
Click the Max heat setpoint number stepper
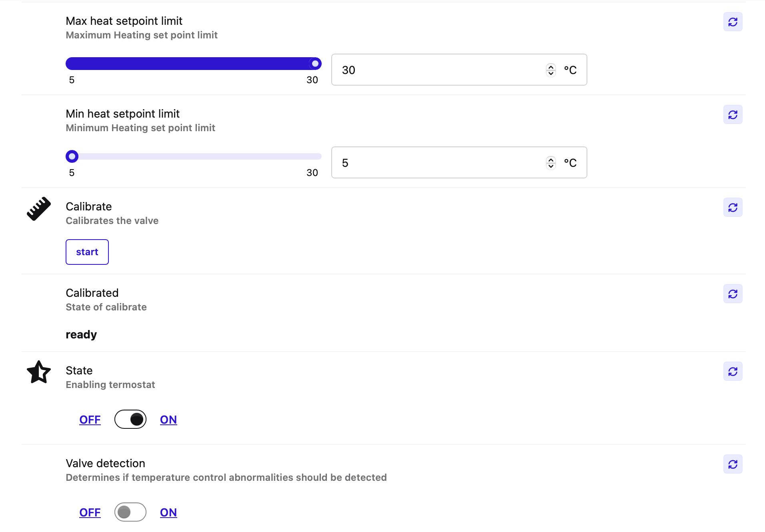(x=551, y=70)
